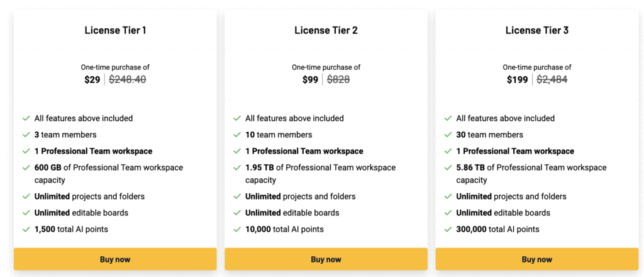Select the License Tier 3 heading
Screen dimensions: 644x277
(536, 30)
